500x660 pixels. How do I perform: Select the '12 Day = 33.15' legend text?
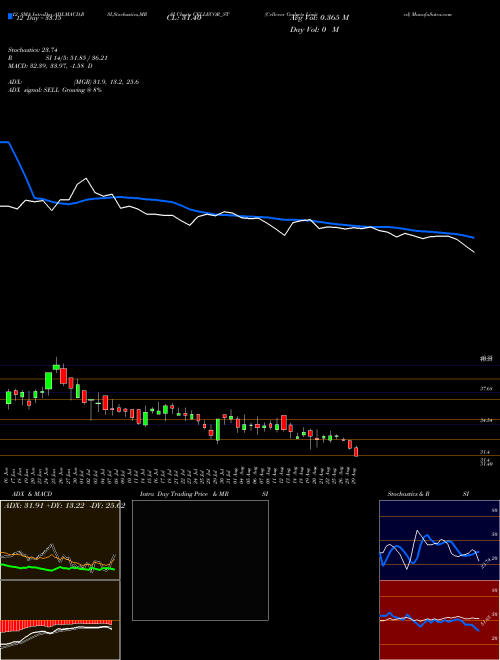37,18
